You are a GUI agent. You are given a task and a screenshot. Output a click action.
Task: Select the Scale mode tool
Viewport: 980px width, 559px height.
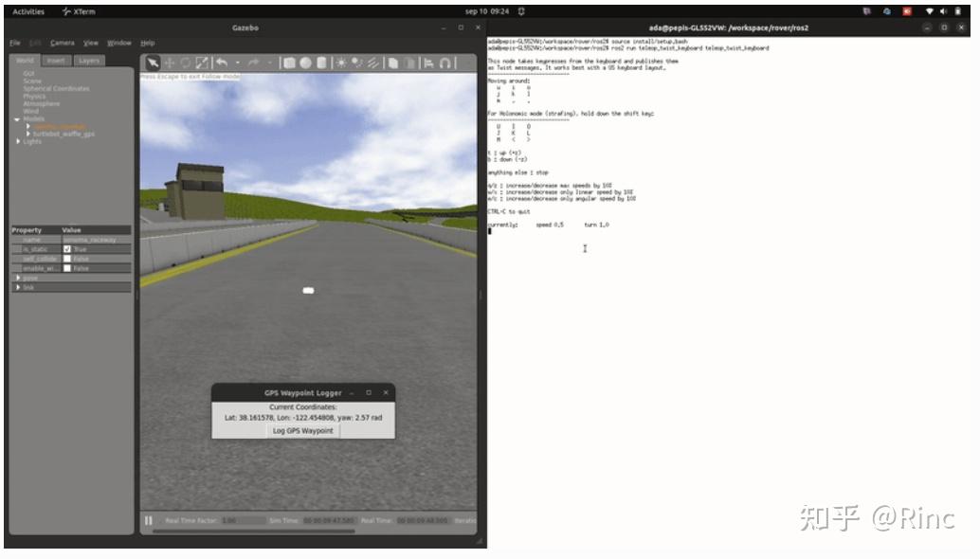(202, 63)
